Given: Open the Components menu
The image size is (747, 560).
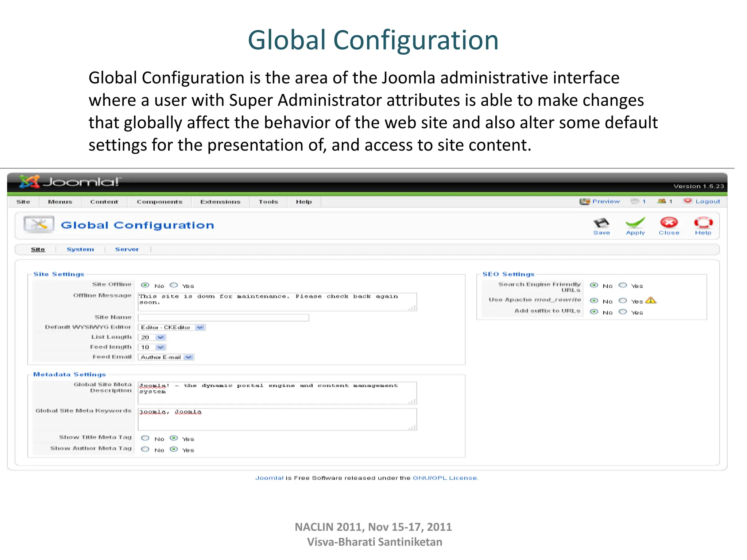Looking at the screenshot, I should pos(160,202).
